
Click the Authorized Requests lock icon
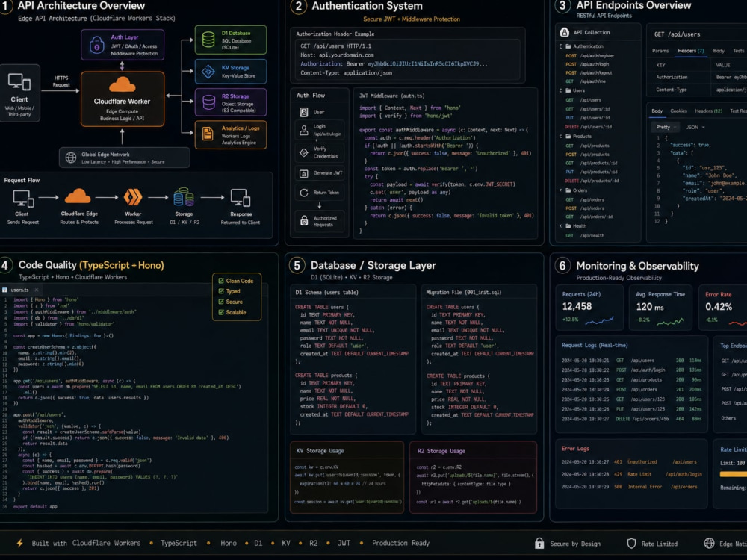pyautogui.click(x=304, y=221)
